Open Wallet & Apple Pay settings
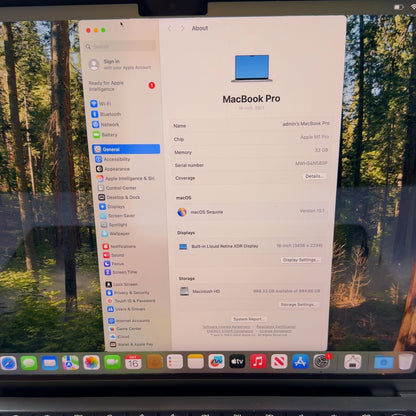The height and width of the screenshot is (416, 416). (132, 344)
